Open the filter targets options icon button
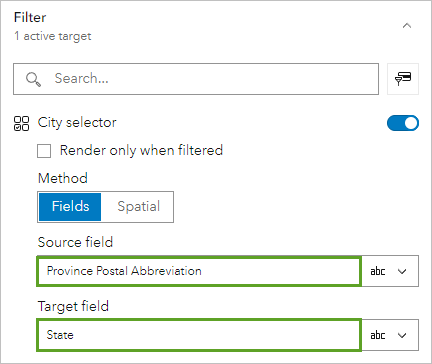432x364 pixels. click(403, 79)
